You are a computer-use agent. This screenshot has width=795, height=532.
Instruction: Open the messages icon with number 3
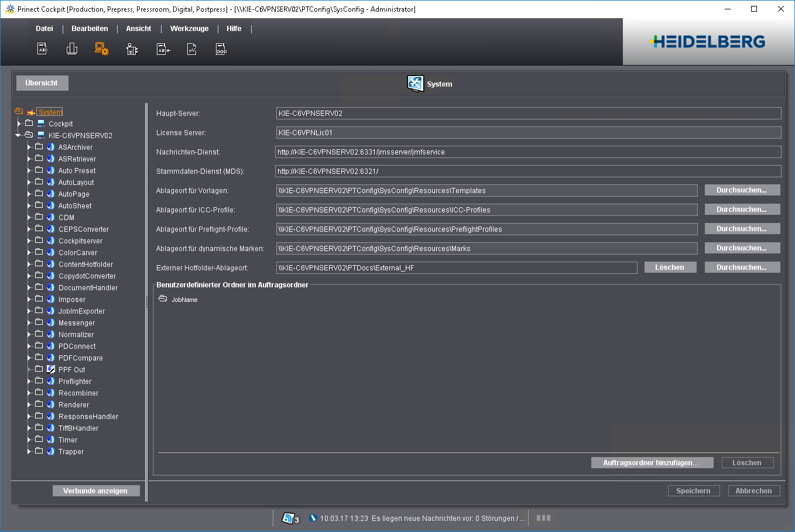tap(290, 519)
